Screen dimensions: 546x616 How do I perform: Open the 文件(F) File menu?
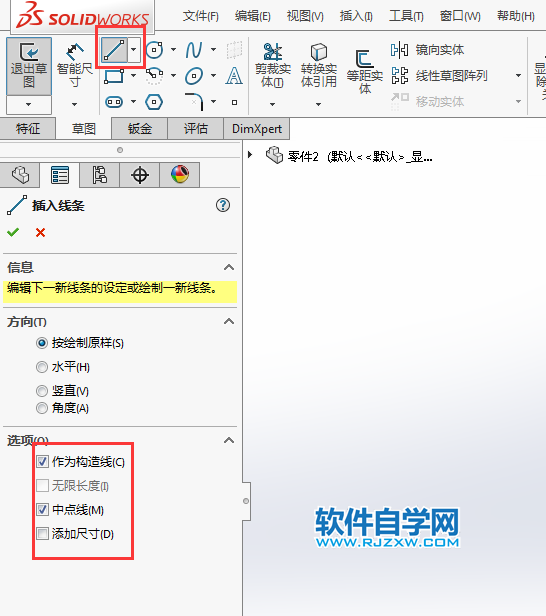tap(200, 16)
